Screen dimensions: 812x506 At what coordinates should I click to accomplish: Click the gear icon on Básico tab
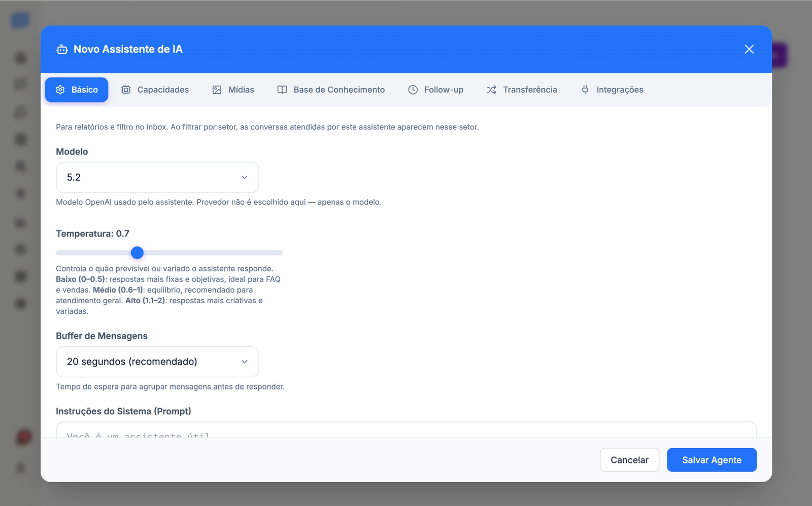pyautogui.click(x=60, y=90)
